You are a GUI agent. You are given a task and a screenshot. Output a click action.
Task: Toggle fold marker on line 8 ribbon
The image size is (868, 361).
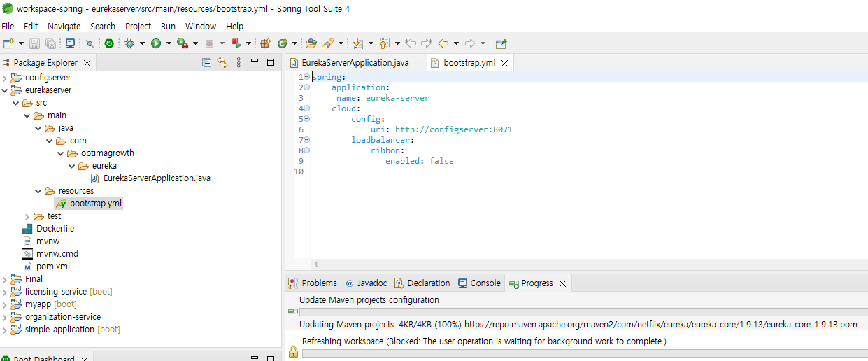(x=306, y=150)
